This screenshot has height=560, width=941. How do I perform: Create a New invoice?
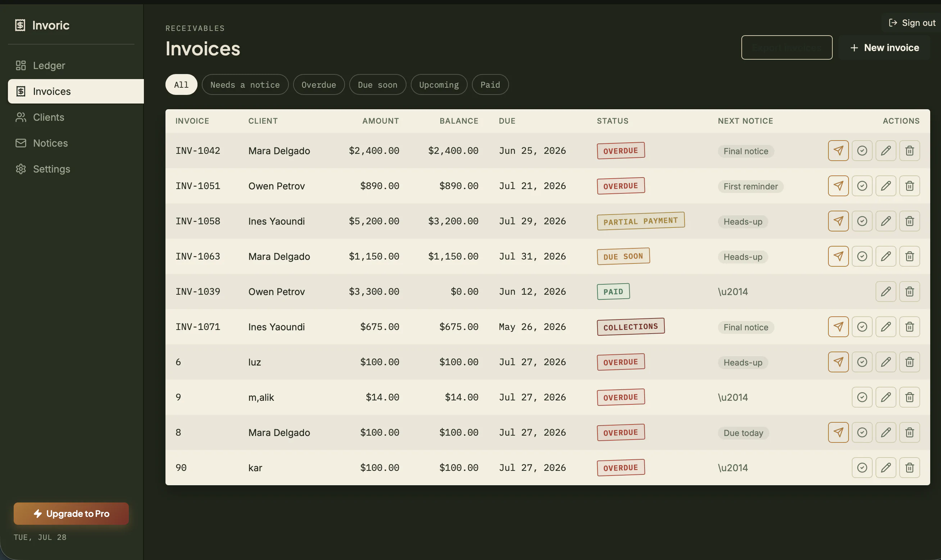click(x=884, y=47)
